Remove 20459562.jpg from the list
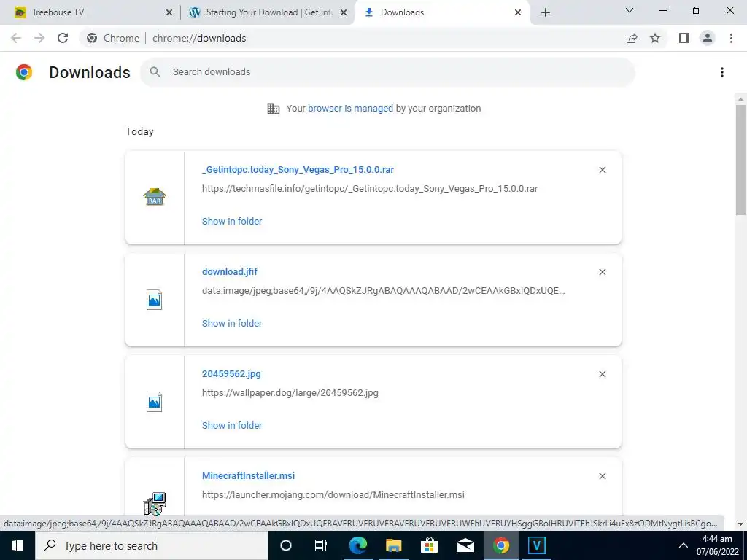The height and width of the screenshot is (560, 747). pos(602,374)
